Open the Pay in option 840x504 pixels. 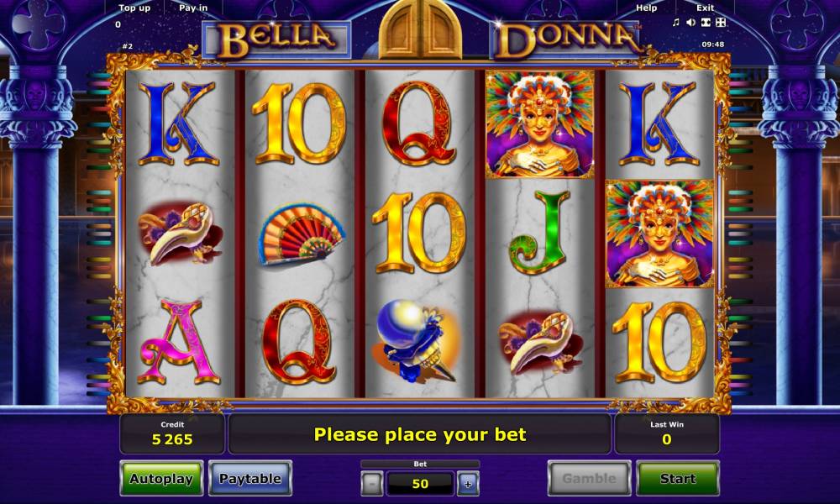(193, 8)
